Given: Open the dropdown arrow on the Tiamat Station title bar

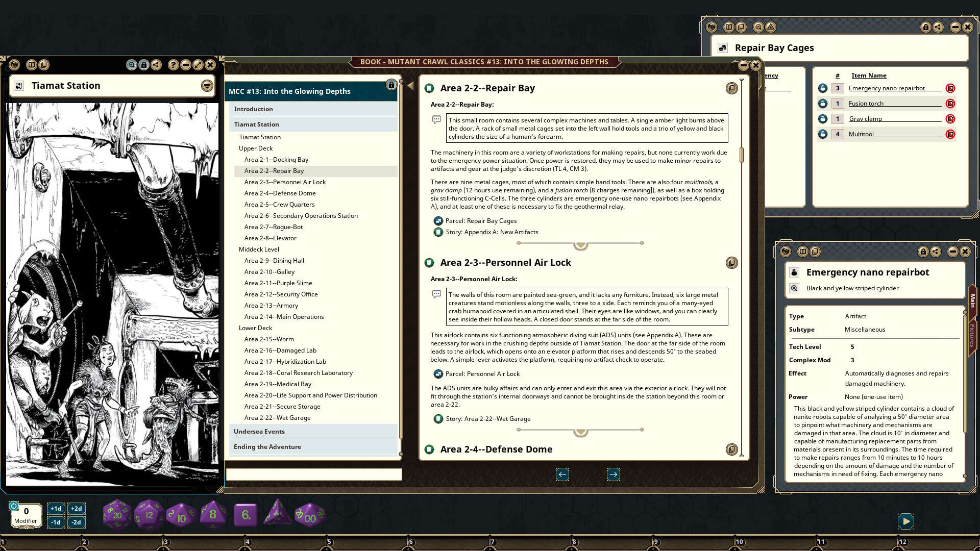Looking at the screenshot, I should (x=206, y=86).
